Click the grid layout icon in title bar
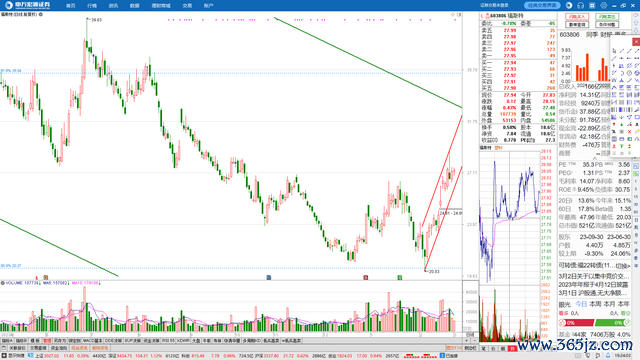640x360 pixels. pyautogui.click(x=592, y=5)
